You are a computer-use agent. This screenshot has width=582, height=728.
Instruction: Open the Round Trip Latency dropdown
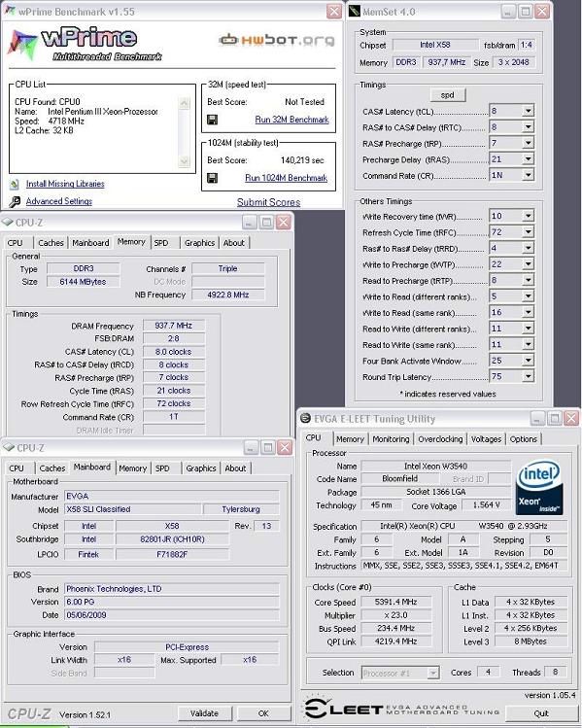[x=528, y=376]
